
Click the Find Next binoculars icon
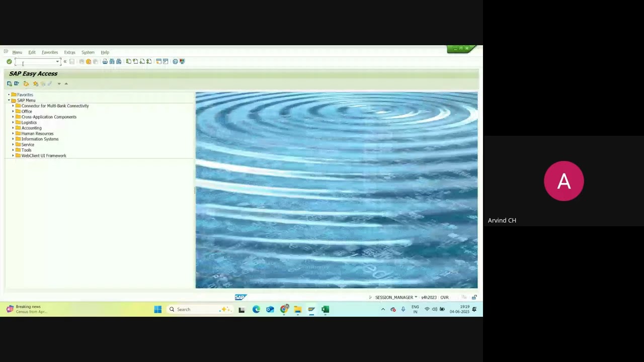coord(119,61)
